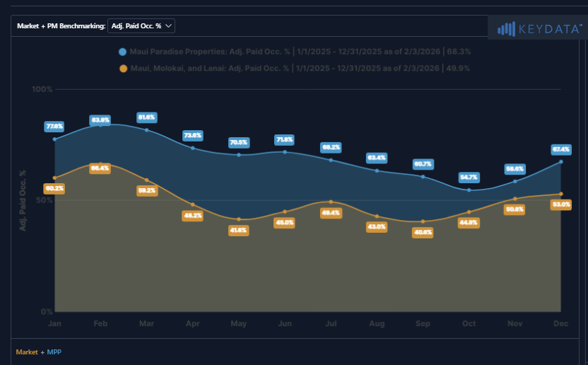
Task: Click the Market link below the chart
Action: pyautogui.click(x=27, y=352)
